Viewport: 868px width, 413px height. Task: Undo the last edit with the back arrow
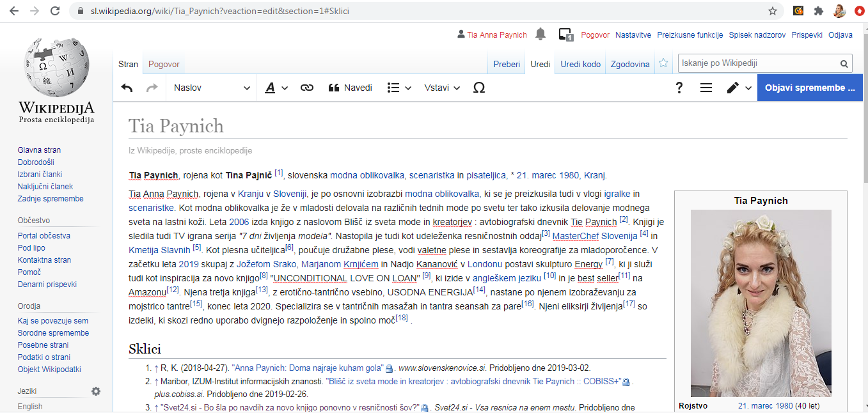click(x=127, y=88)
